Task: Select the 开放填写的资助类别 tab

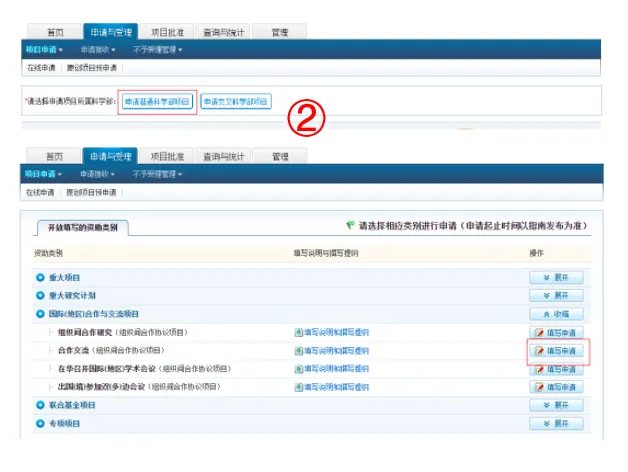Action: coord(83,228)
